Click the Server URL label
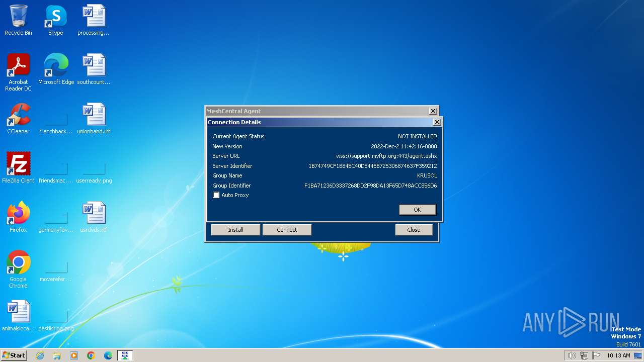Image resolution: width=644 pixels, height=362 pixels. click(226, 156)
